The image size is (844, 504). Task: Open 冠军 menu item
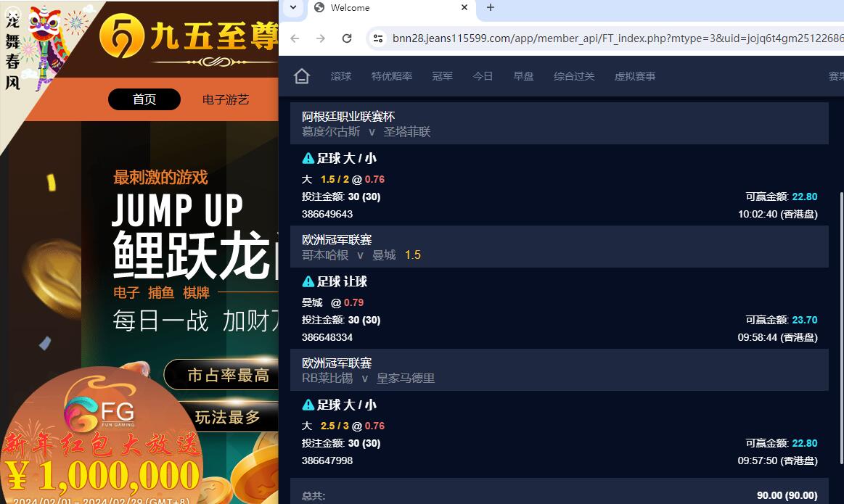coord(443,76)
